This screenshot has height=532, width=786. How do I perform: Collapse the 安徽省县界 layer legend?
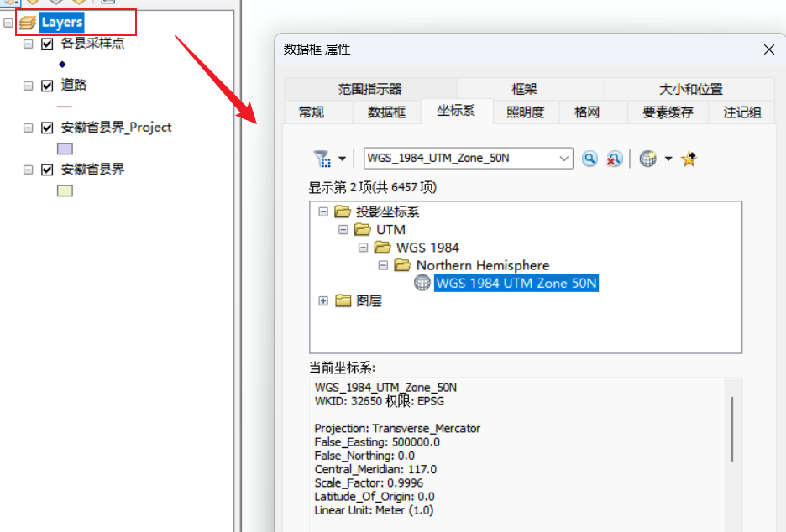point(28,170)
